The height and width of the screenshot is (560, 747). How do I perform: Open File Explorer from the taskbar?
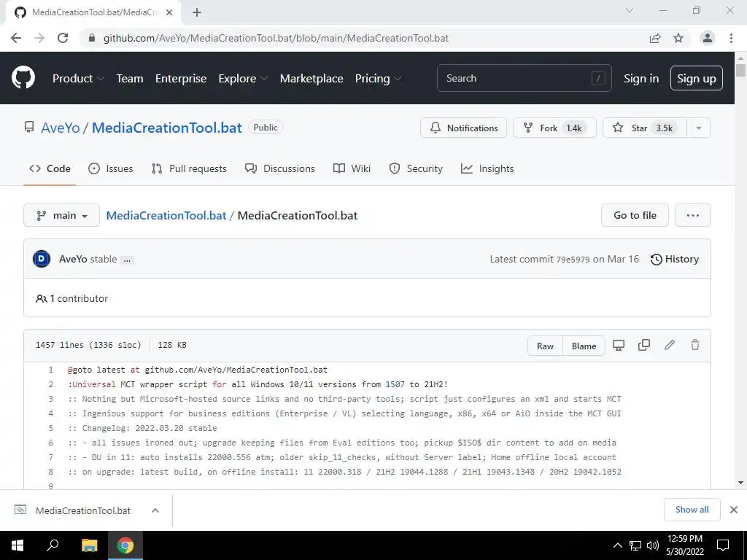pos(89,545)
